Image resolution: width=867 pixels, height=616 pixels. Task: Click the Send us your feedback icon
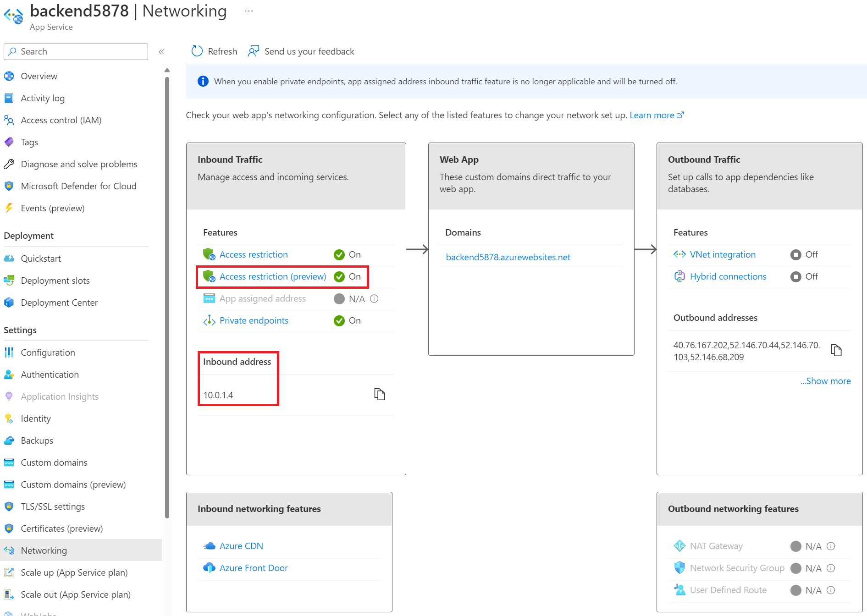pos(254,51)
